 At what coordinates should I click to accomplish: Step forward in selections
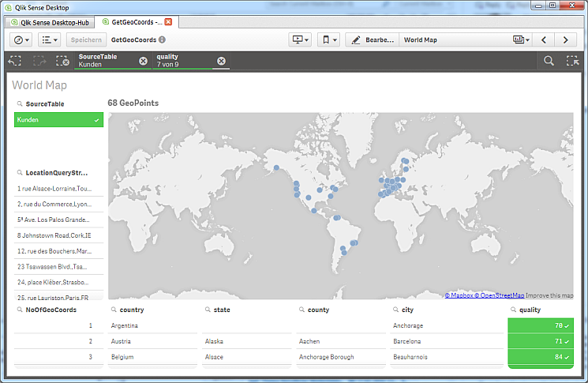(x=39, y=61)
